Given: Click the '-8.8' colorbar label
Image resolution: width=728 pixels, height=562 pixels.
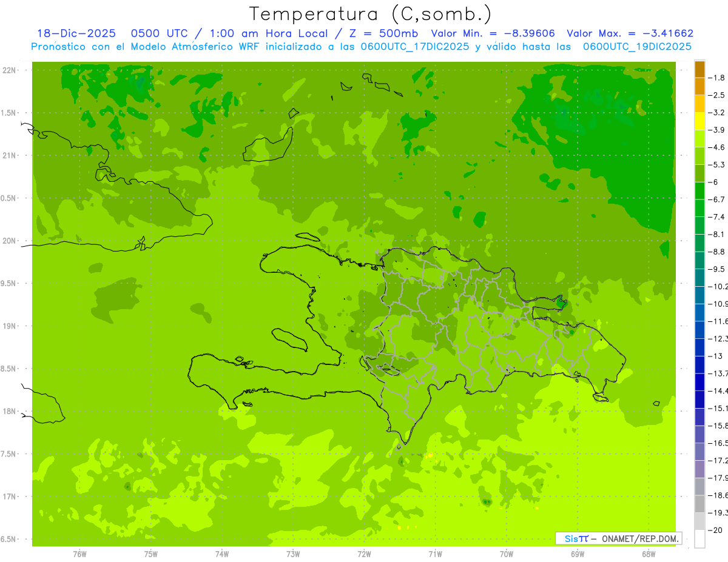Looking at the screenshot, I should tap(718, 252).
